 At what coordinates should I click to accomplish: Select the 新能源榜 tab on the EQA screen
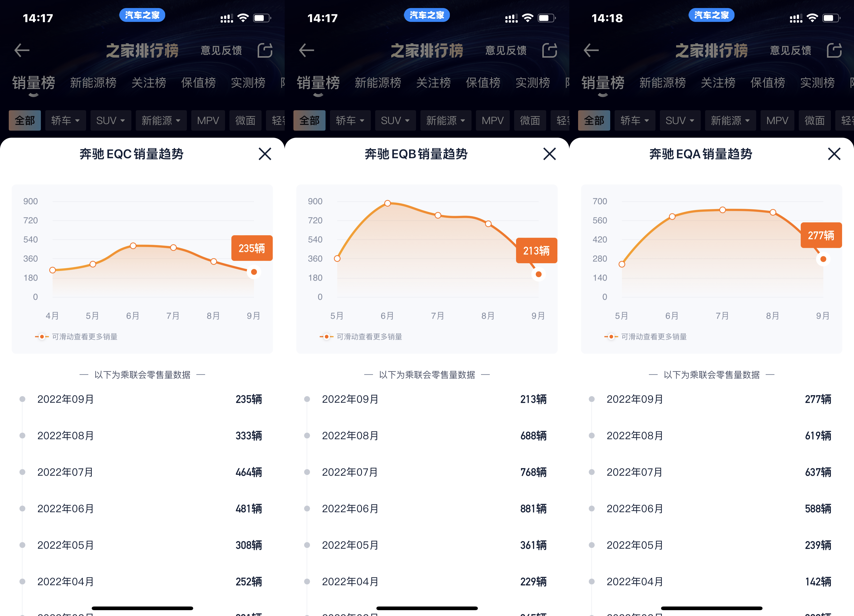tap(663, 83)
